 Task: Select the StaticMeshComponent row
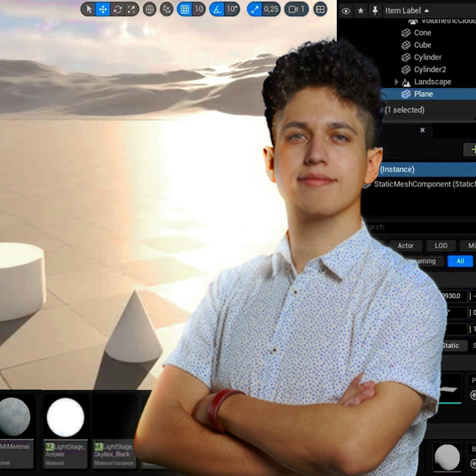[419, 184]
